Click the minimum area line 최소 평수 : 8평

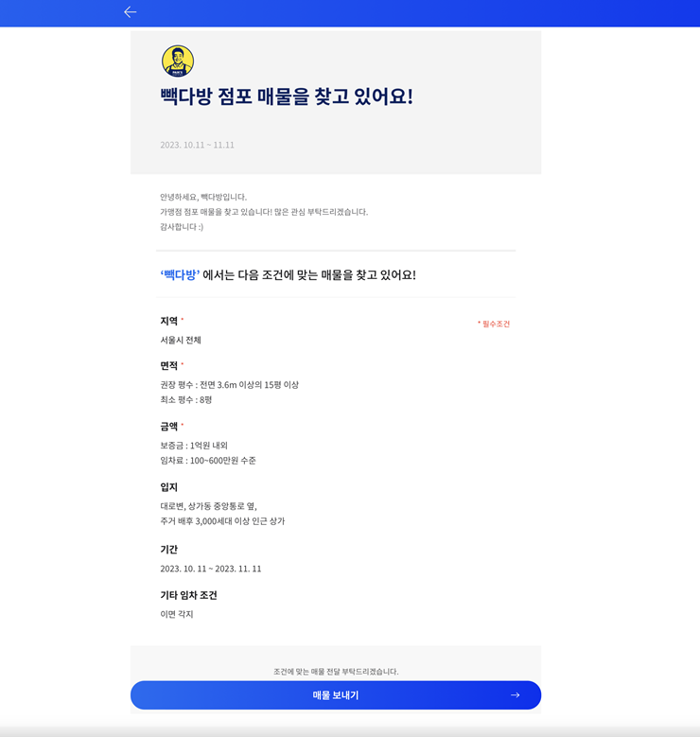(x=186, y=400)
